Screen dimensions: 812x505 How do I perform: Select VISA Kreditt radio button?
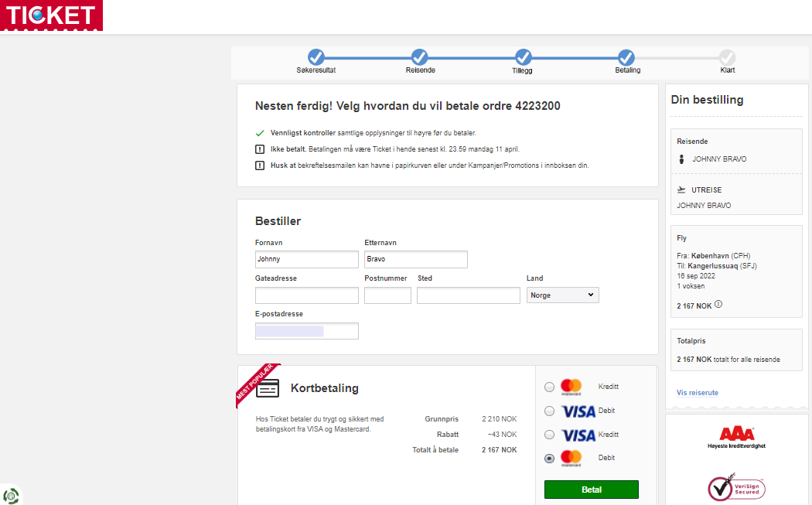click(x=549, y=435)
